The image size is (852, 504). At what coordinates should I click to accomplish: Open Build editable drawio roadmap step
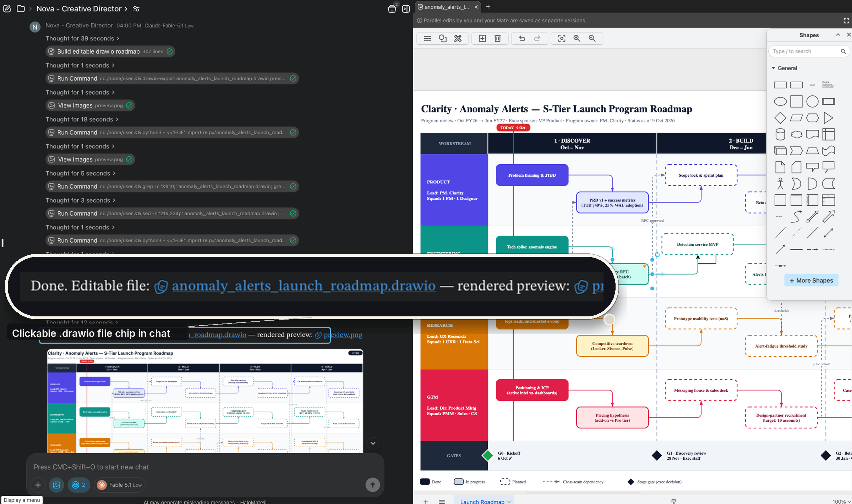[x=110, y=51]
